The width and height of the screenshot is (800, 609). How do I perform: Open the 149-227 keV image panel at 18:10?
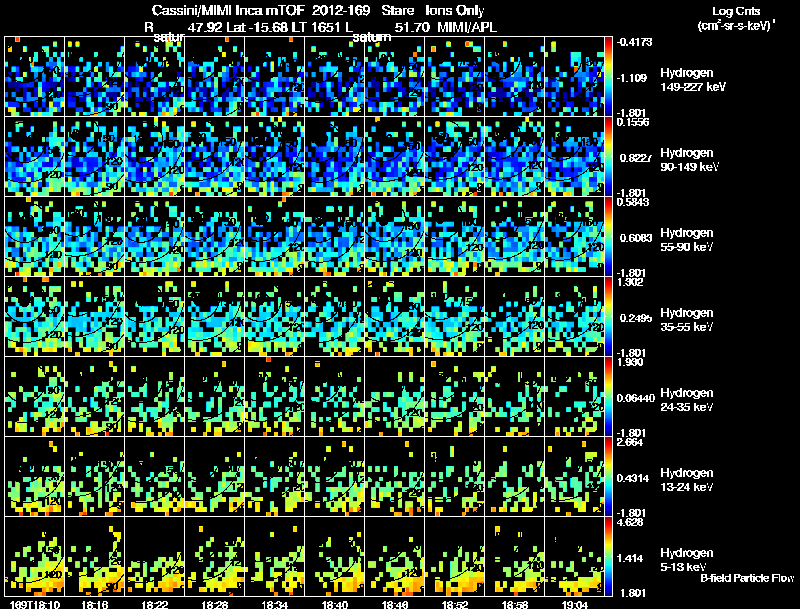pos(34,77)
